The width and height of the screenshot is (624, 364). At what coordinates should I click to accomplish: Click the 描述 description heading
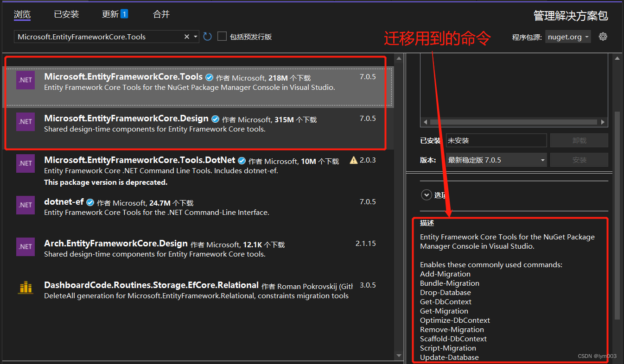427,223
